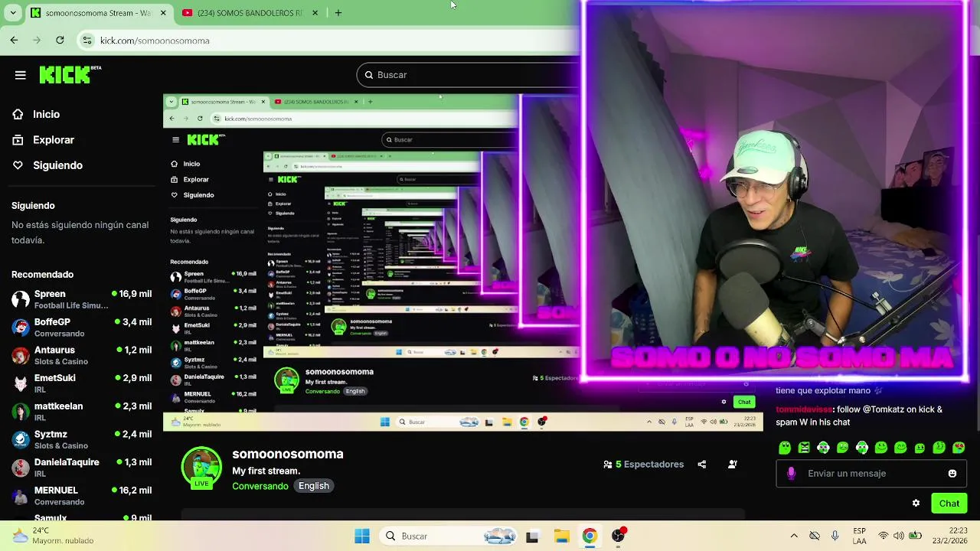Image resolution: width=980 pixels, height=551 pixels.
Task: Open the emoji picker smiley in chat
Action: 952,474
